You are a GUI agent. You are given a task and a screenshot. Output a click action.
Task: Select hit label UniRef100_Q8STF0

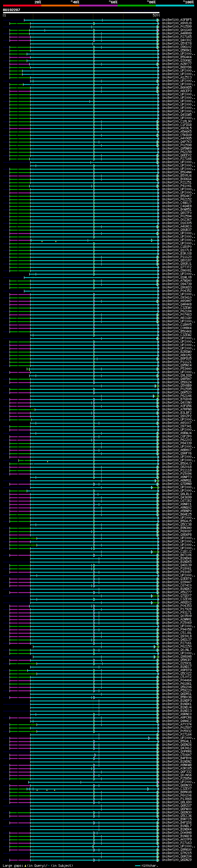[x=177, y=213]
